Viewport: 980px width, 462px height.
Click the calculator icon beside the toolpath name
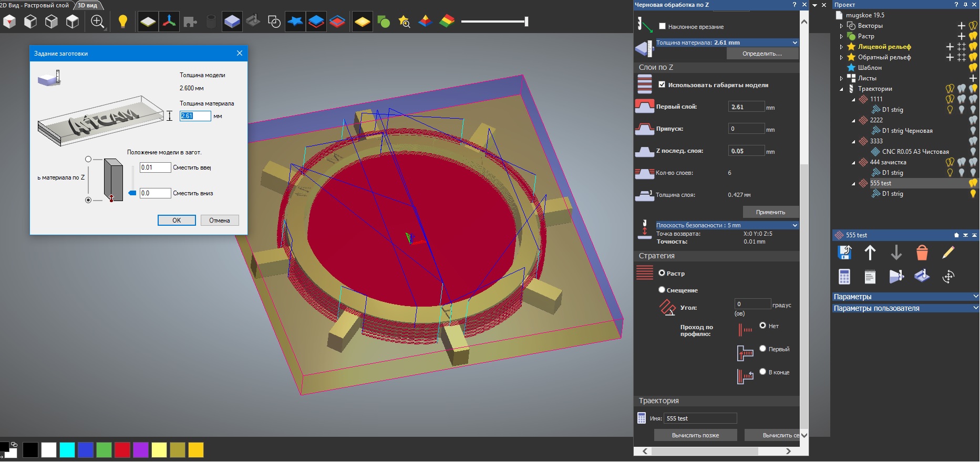(642, 418)
